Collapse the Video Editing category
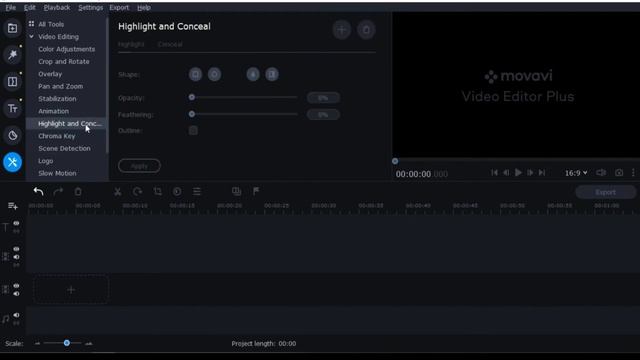 click(x=31, y=37)
